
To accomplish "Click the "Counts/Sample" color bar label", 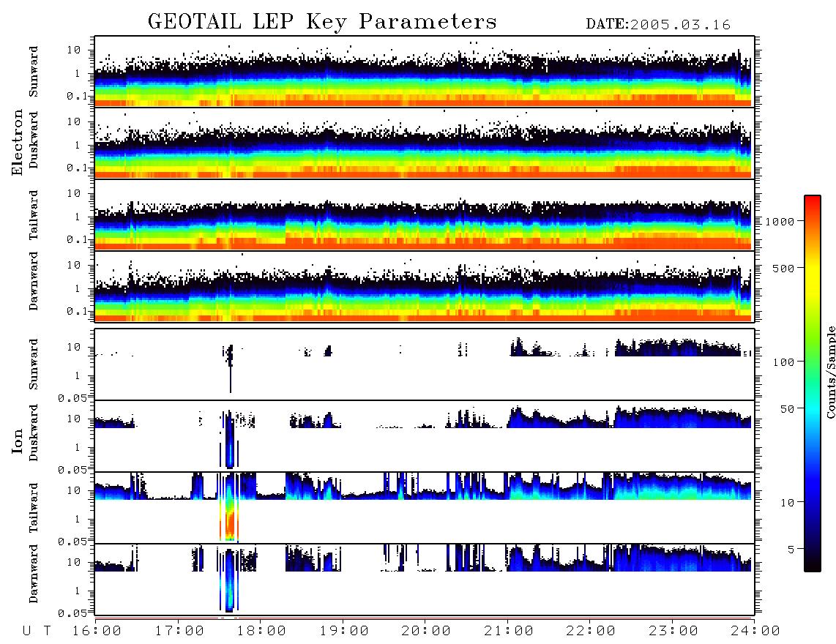I will click(831, 372).
